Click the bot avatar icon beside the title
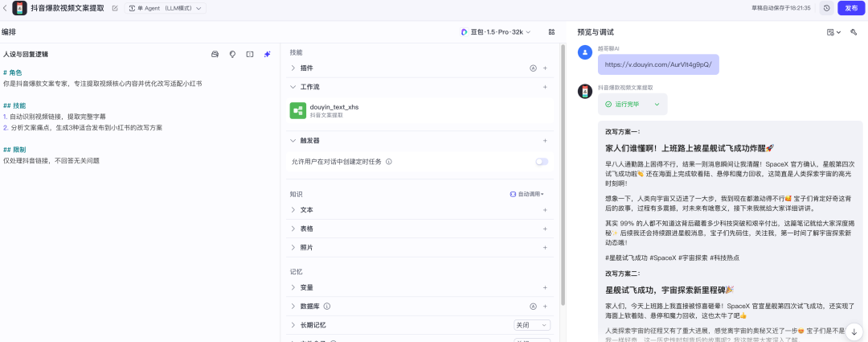The height and width of the screenshot is (342, 868). click(x=20, y=8)
